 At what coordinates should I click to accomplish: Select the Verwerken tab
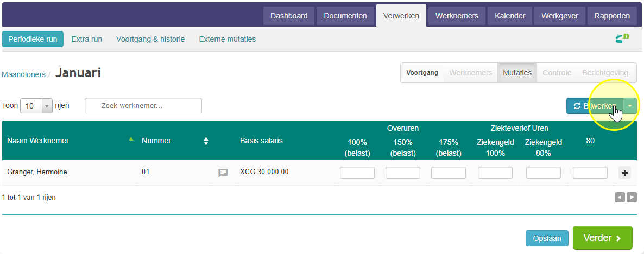[401, 16]
